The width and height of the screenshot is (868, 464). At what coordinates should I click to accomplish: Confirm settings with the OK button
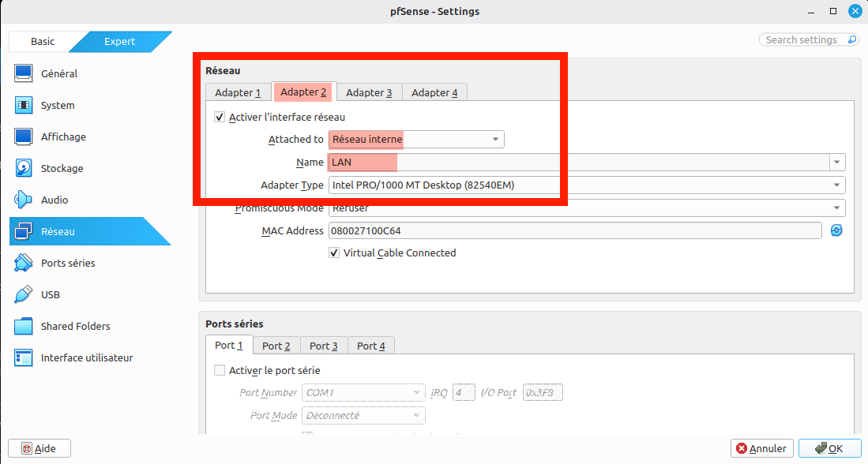point(829,448)
